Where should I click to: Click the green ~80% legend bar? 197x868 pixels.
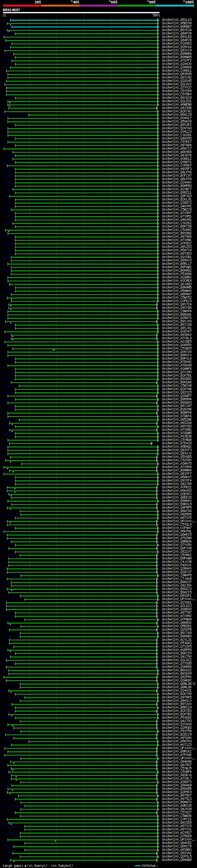coord(137,6)
